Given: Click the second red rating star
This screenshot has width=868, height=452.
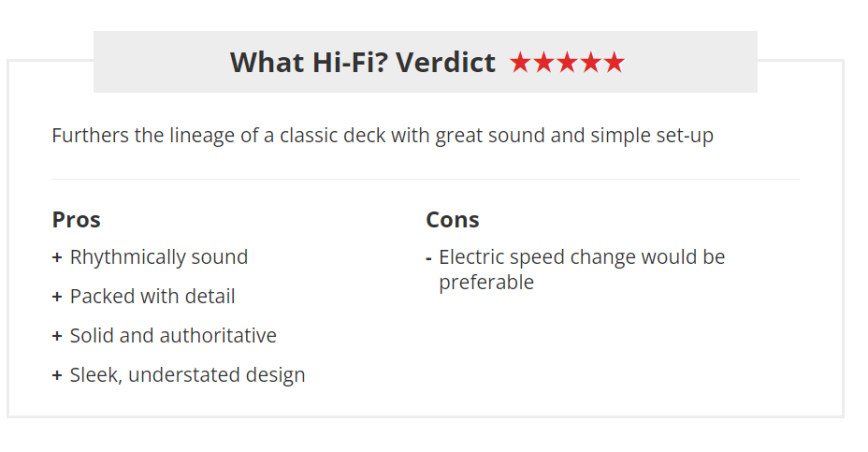Looking at the screenshot, I should (544, 62).
